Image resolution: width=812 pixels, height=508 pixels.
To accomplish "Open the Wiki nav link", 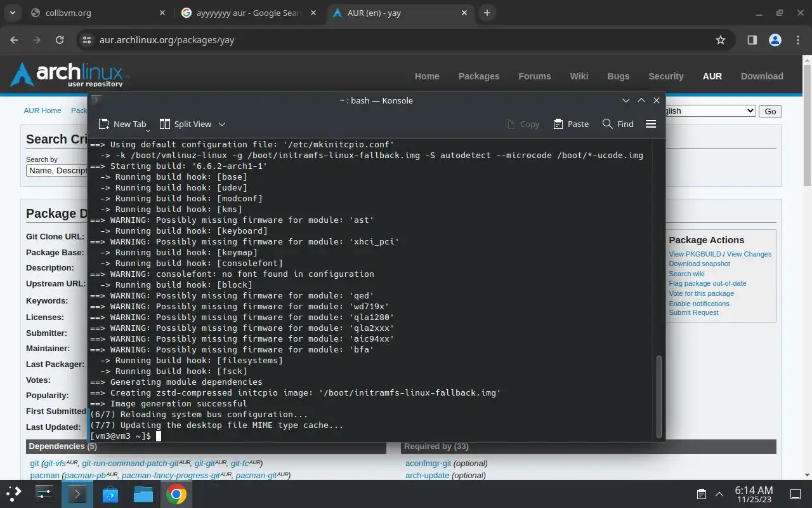I will coord(579,76).
